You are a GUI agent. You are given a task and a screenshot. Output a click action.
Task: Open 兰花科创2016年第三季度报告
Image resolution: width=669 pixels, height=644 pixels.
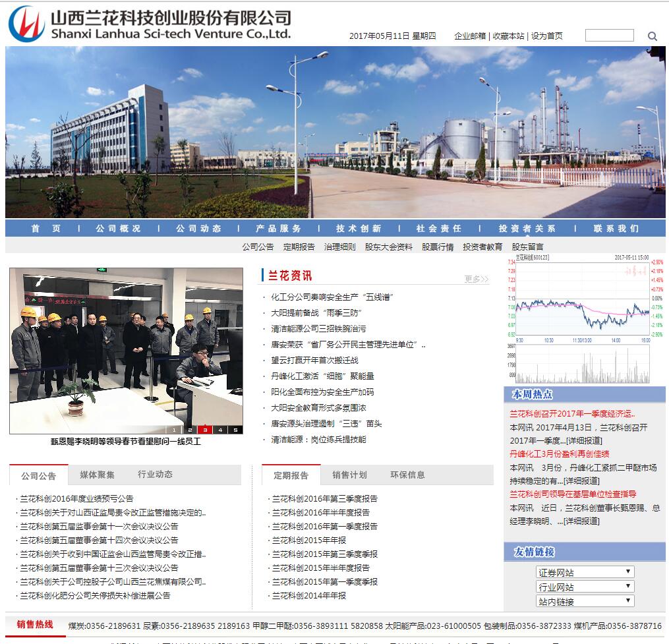click(325, 498)
